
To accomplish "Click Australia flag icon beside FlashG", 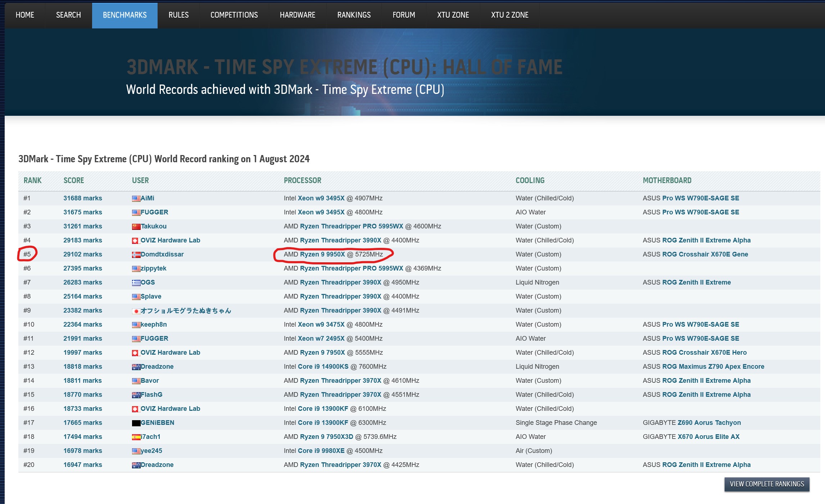I will (136, 395).
